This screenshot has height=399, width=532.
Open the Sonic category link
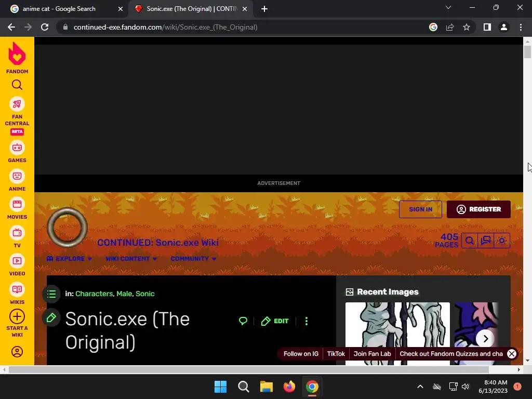tap(145, 294)
